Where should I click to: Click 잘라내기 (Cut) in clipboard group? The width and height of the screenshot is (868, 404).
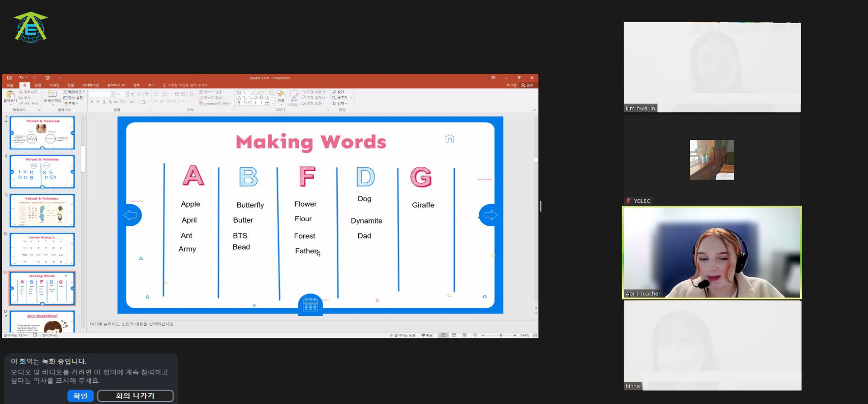[28, 92]
